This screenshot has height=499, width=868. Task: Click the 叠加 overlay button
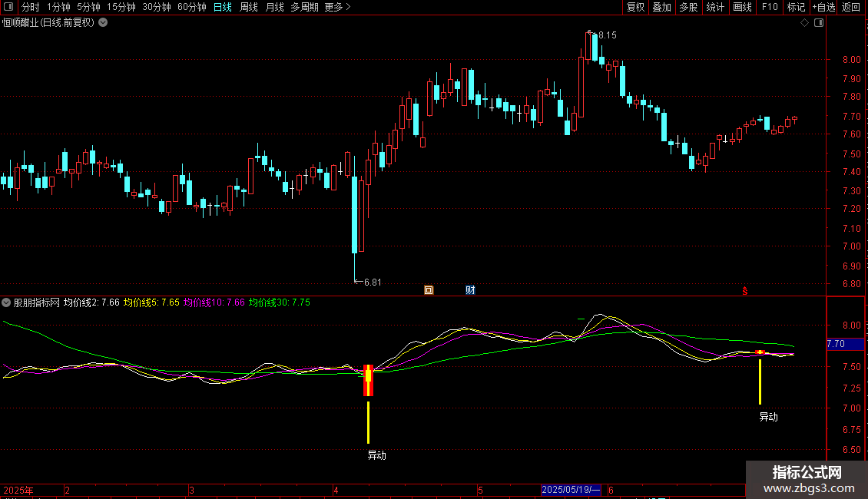661,7
